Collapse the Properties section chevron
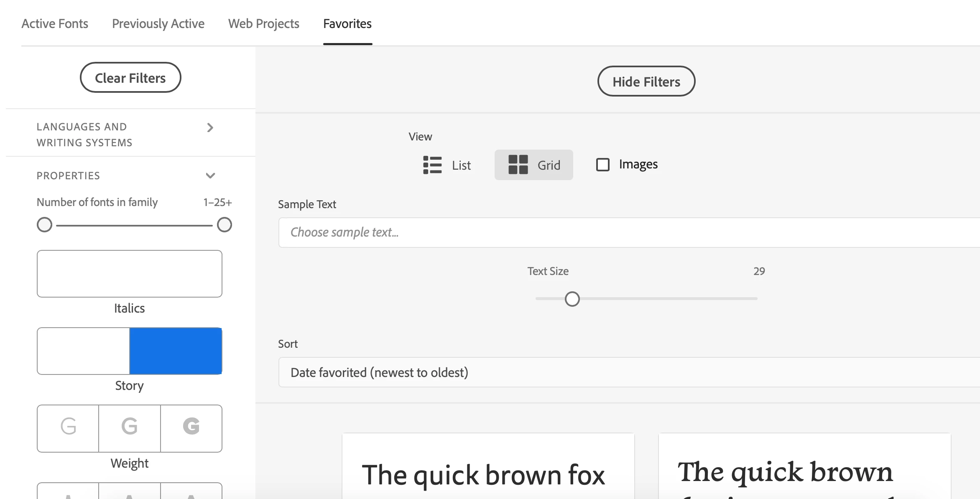The height and width of the screenshot is (499, 980). click(x=210, y=176)
